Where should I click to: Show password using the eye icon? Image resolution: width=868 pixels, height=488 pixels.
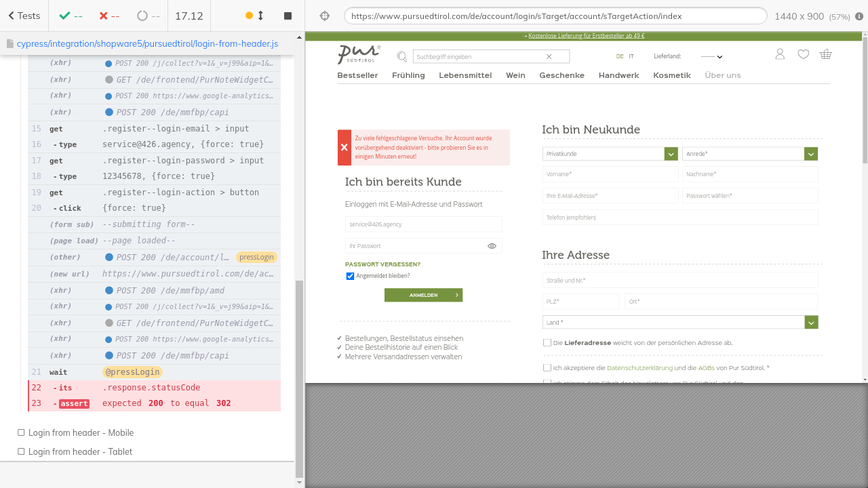tap(492, 246)
